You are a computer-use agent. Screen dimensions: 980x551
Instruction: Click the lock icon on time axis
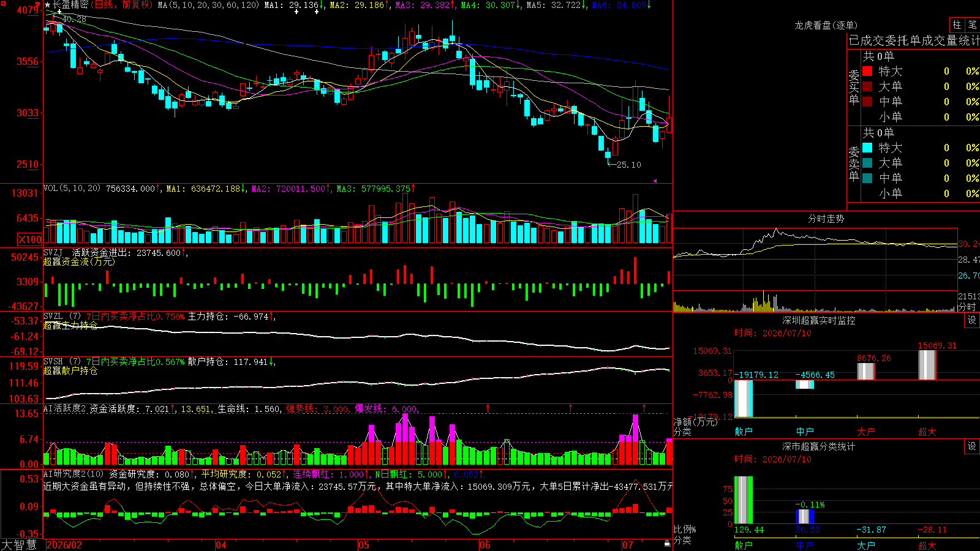click(x=667, y=544)
